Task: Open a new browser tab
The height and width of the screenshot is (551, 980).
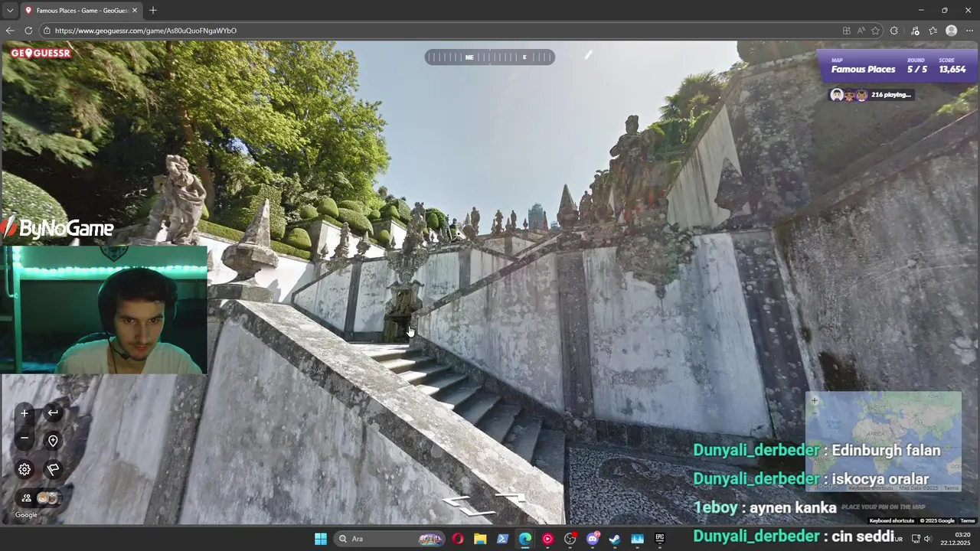Action: [153, 11]
